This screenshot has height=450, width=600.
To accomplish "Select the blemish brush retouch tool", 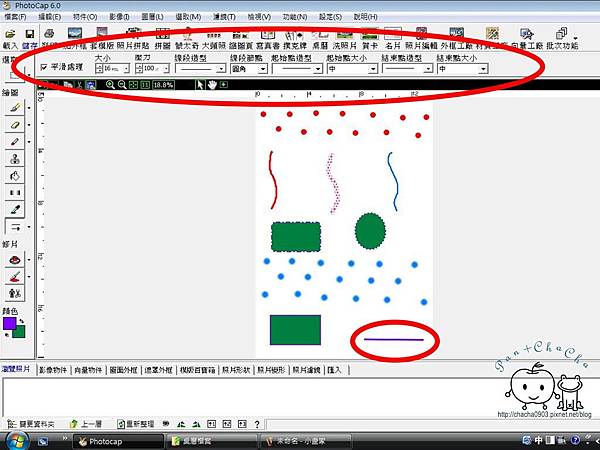I will coord(15,276).
